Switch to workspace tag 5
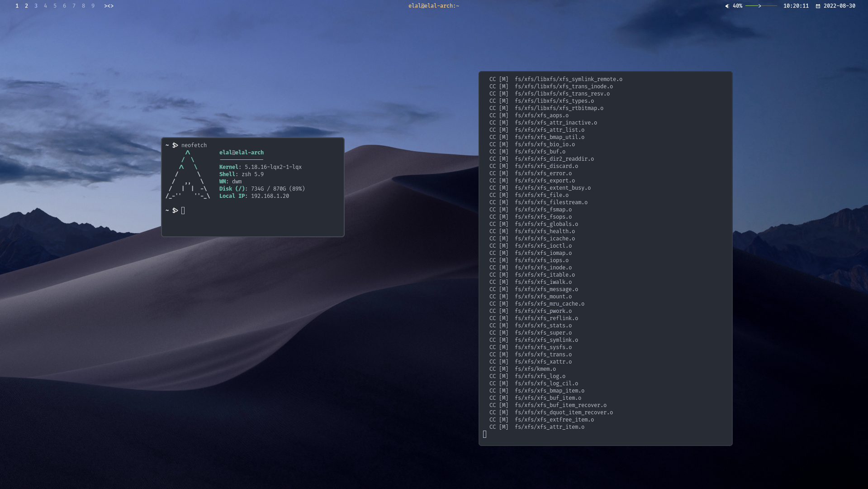Screen dimensions: 868x489 pyautogui.click(x=55, y=6)
